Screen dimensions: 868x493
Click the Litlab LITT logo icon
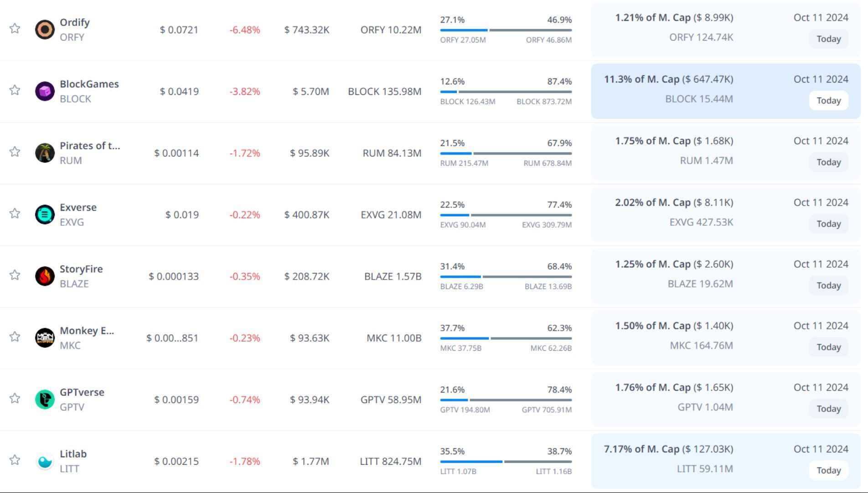pos(45,461)
